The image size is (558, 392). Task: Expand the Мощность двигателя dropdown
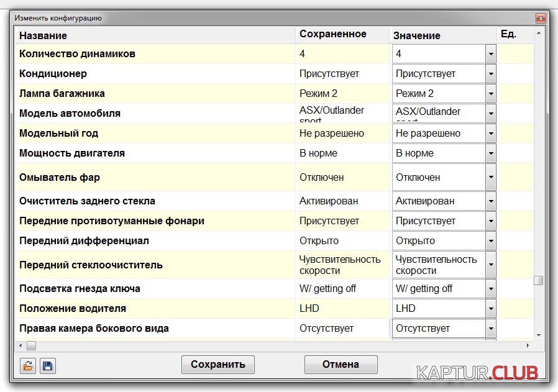[490, 153]
